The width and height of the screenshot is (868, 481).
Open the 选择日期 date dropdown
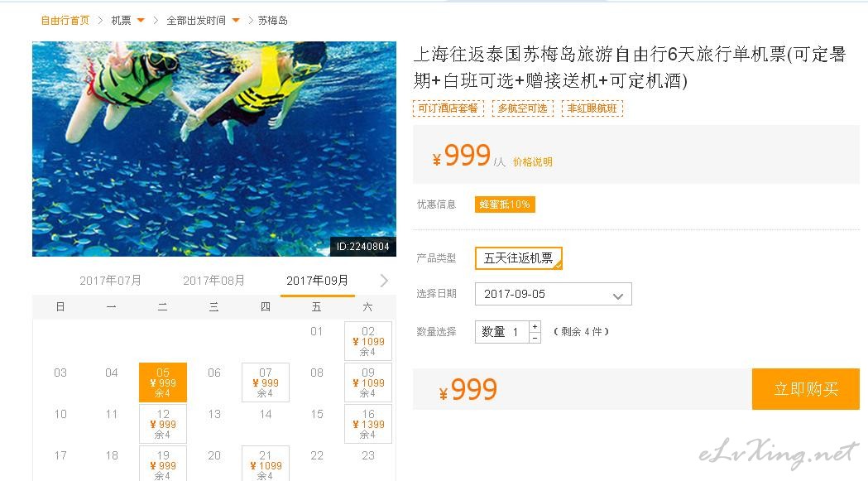[553, 294]
